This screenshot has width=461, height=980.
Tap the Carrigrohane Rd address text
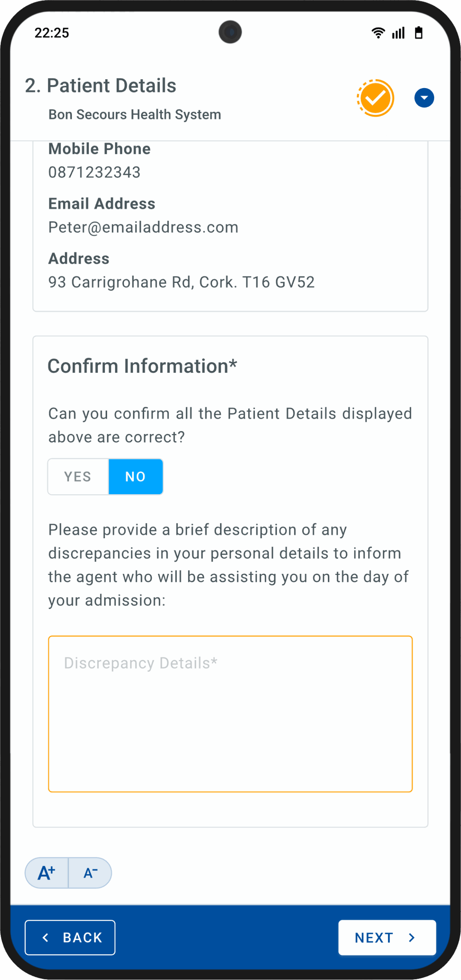(181, 282)
